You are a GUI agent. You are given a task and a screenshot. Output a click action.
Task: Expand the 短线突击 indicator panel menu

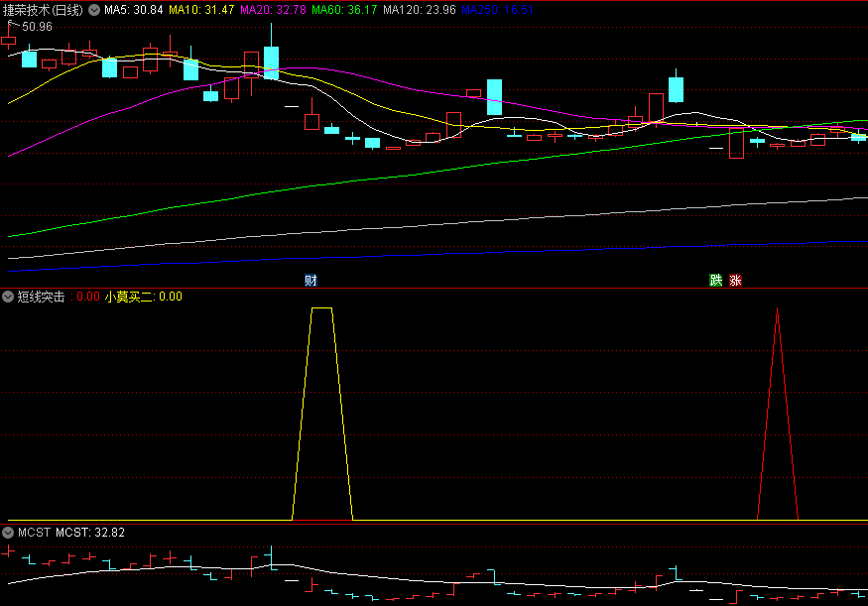pos(8,297)
